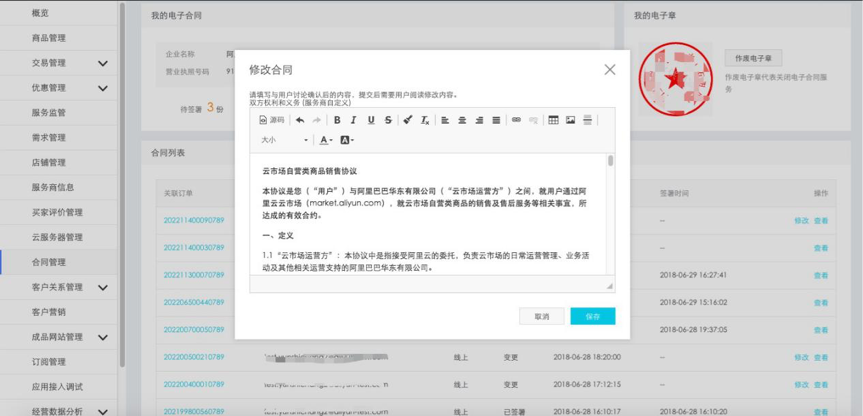Click the redo arrow icon
The width and height of the screenshot is (863, 416).
pyautogui.click(x=316, y=120)
